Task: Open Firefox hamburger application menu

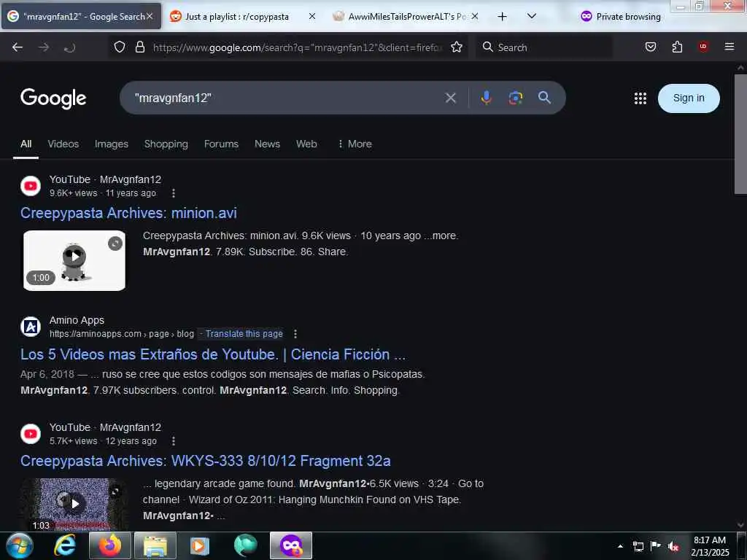Action: click(729, 47)
